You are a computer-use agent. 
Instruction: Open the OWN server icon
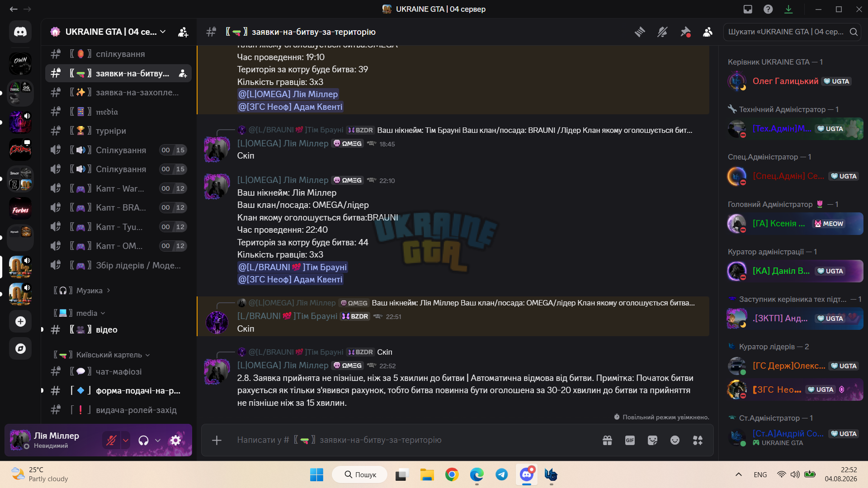click(x=20, y=63)
